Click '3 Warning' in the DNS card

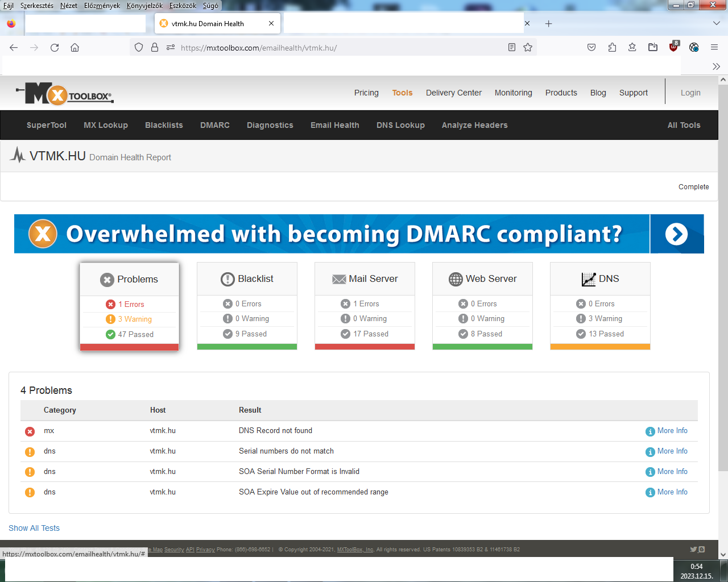click(x=605, y=318)
